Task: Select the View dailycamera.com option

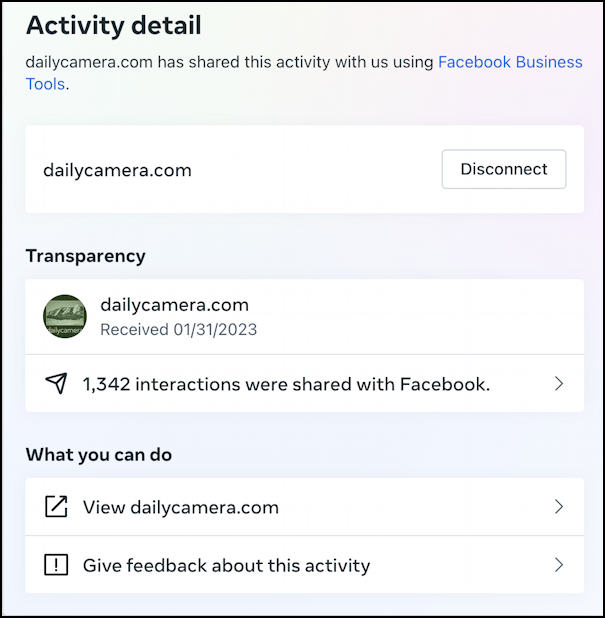Action: pyautogui.click(x=304, y=506)
